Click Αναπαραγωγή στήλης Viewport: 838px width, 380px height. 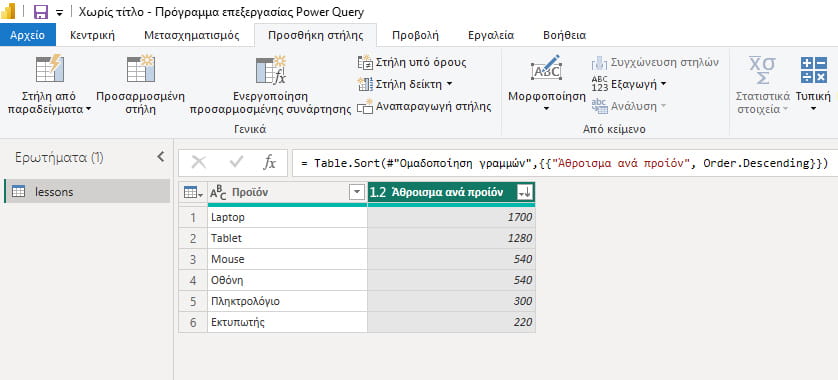point(424,106)
